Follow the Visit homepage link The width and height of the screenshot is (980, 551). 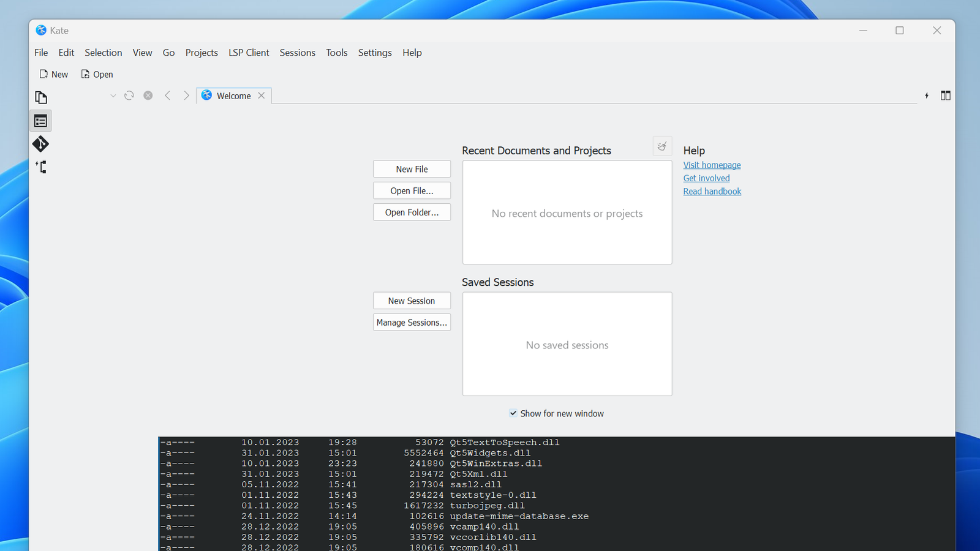(712, 165)
